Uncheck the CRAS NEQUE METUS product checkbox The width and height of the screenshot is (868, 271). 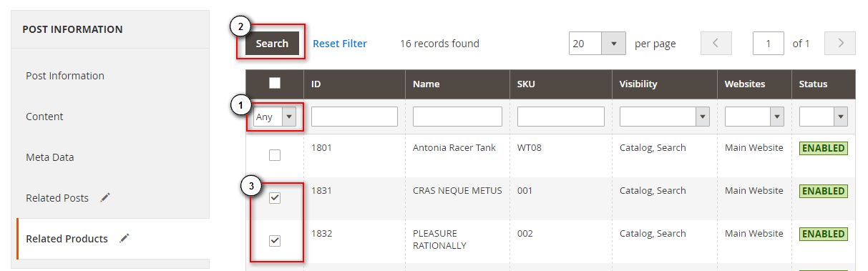(x=275, y=198)
